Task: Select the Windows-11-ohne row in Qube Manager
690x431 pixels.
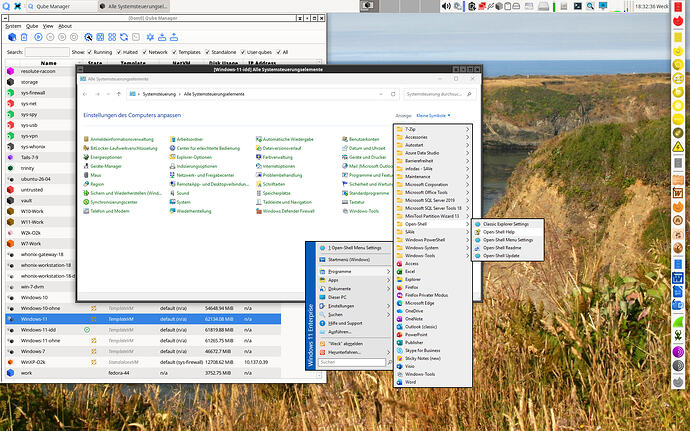Action: point(143,341)
